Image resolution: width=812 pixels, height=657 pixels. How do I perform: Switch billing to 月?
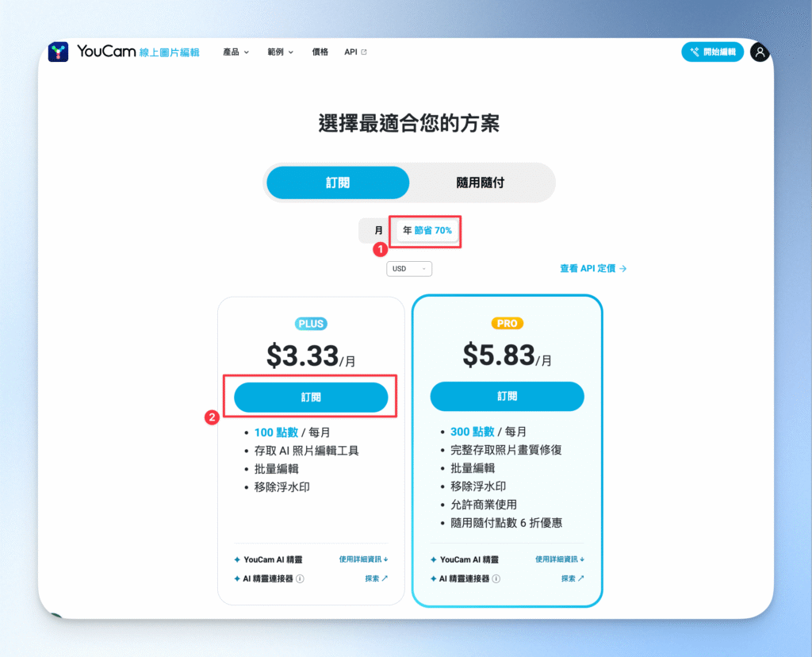click(x=378, y=230)
